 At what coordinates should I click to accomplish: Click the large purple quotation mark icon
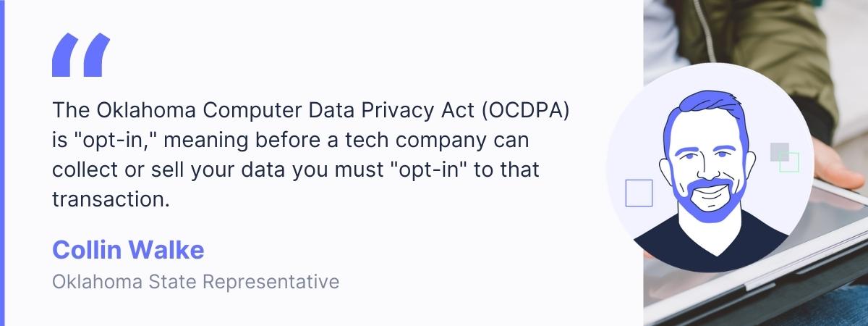pos(81,55)
